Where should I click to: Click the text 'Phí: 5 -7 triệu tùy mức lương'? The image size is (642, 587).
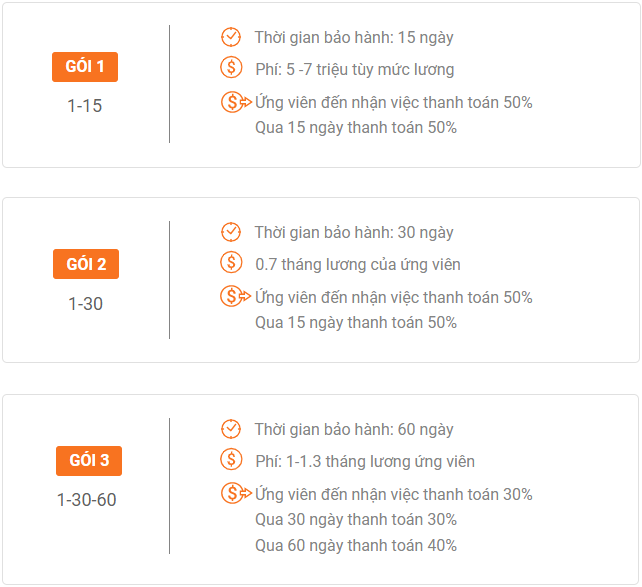(x=354, y=70)
